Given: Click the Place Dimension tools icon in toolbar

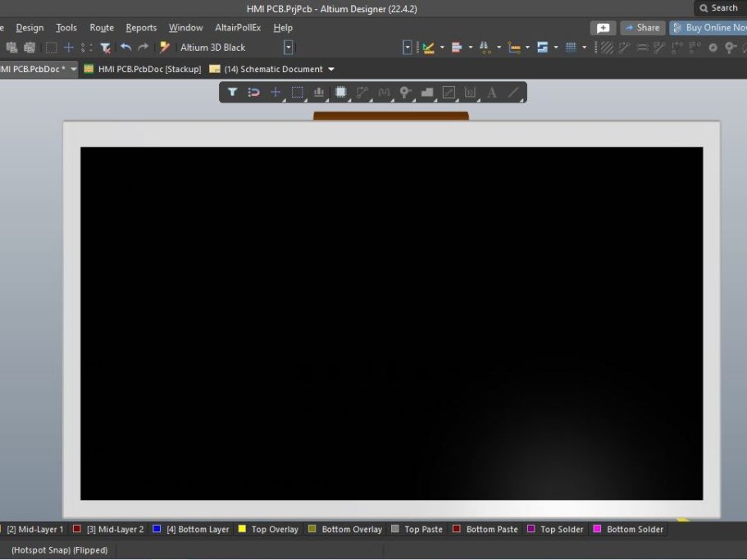Looking at the screenshot, I should tap(513, 47).
